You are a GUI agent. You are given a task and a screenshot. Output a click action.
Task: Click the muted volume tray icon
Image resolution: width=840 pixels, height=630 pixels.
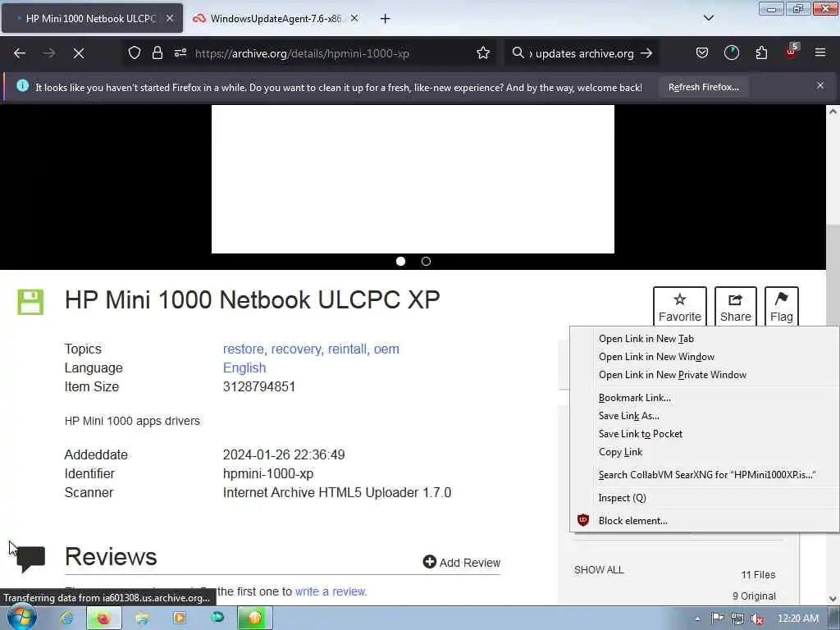pos(757,619)
